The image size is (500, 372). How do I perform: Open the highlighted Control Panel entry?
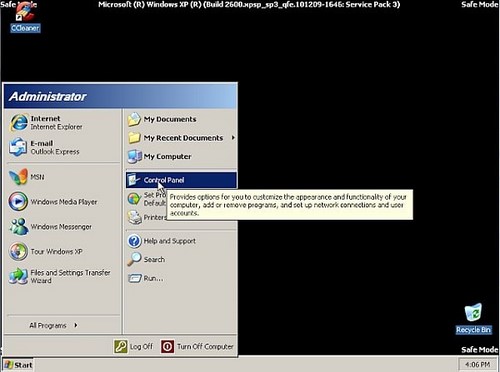[181, 180]
